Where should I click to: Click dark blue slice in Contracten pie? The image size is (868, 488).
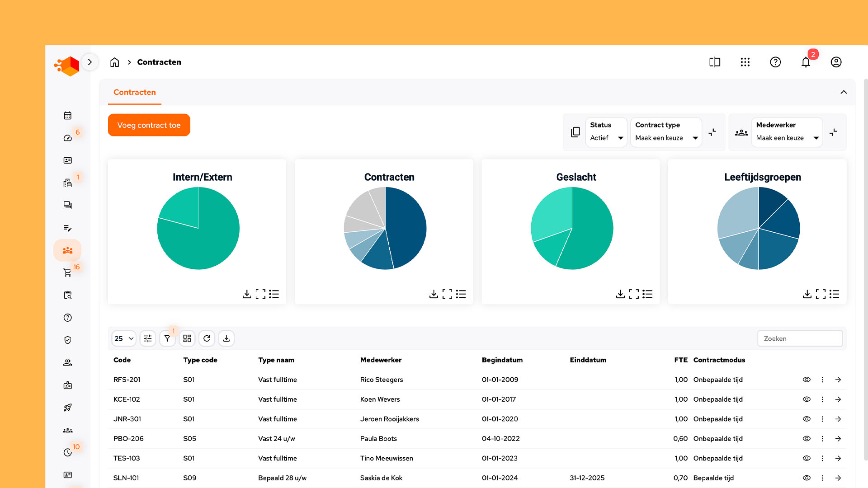click(x=407, y=226)
